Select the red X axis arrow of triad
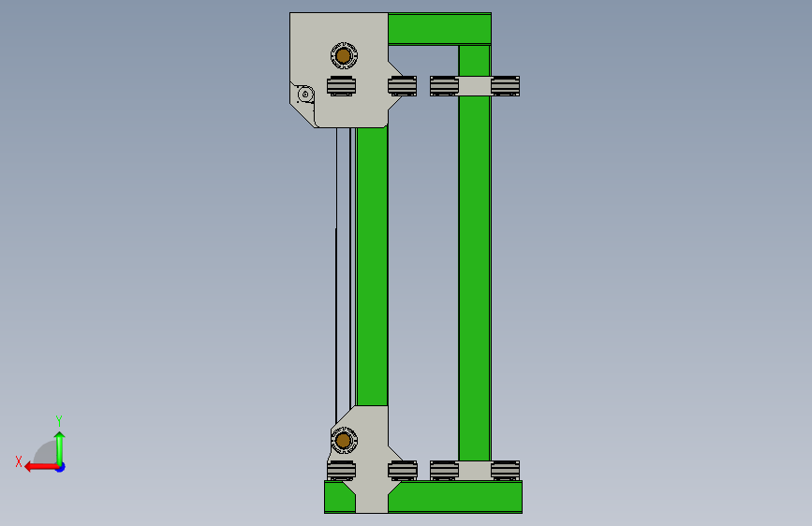The width and height of the screenshot is (812, 526). click(41, 467)
